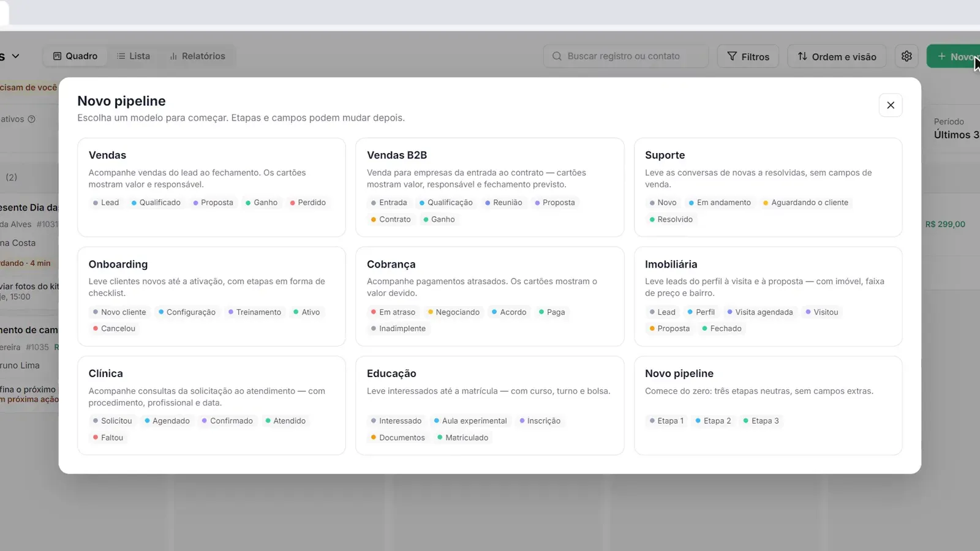Image resolution: width=980 pixels, height=551 pixels.
Task: Click the search magnifier icon
Action: point(557,56)
